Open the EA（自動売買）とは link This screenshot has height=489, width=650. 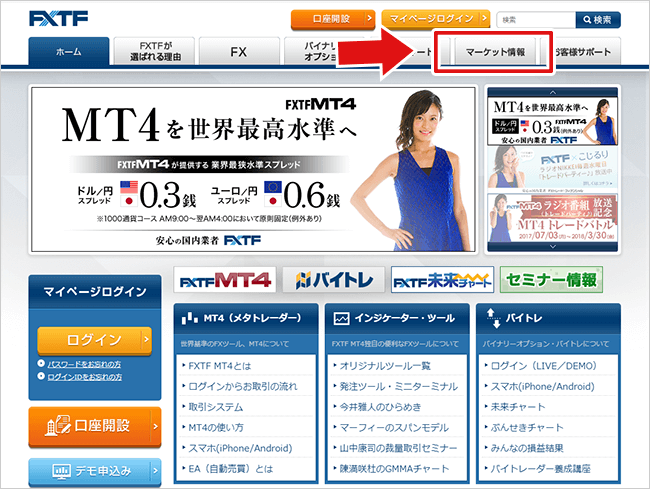230,469
